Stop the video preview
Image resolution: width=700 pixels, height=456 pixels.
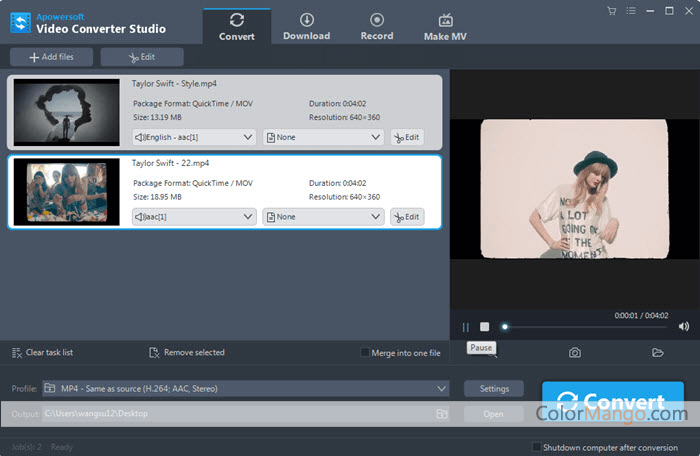[484, 326]
